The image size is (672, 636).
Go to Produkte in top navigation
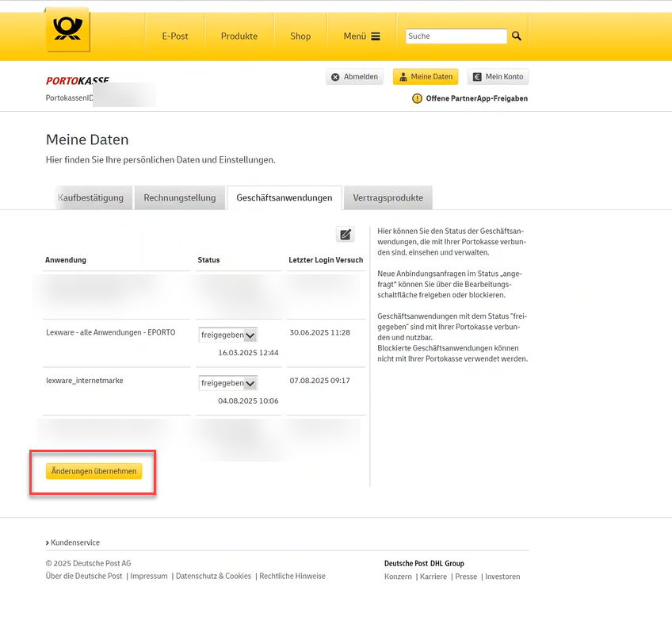(239, 36)
